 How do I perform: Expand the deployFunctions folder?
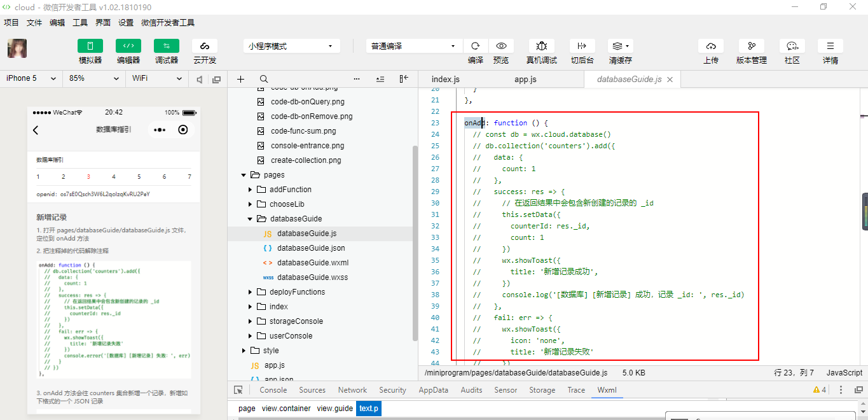point(250,292)
